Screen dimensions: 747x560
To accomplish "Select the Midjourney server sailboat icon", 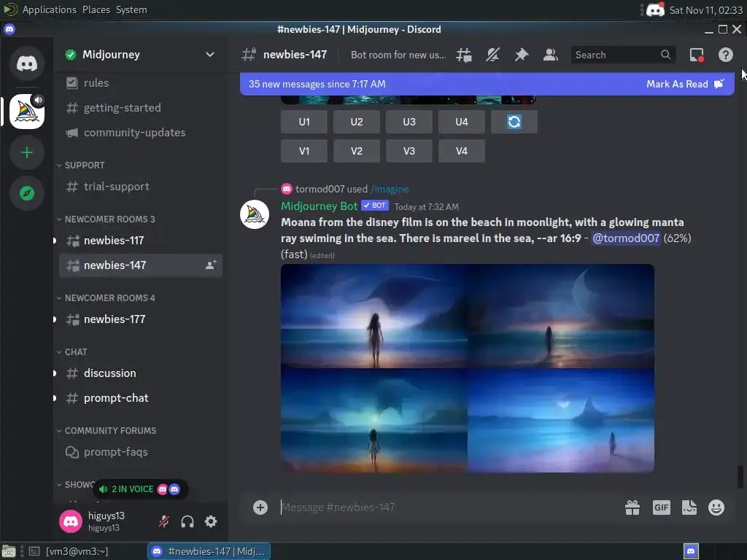I will click(27, 112).
